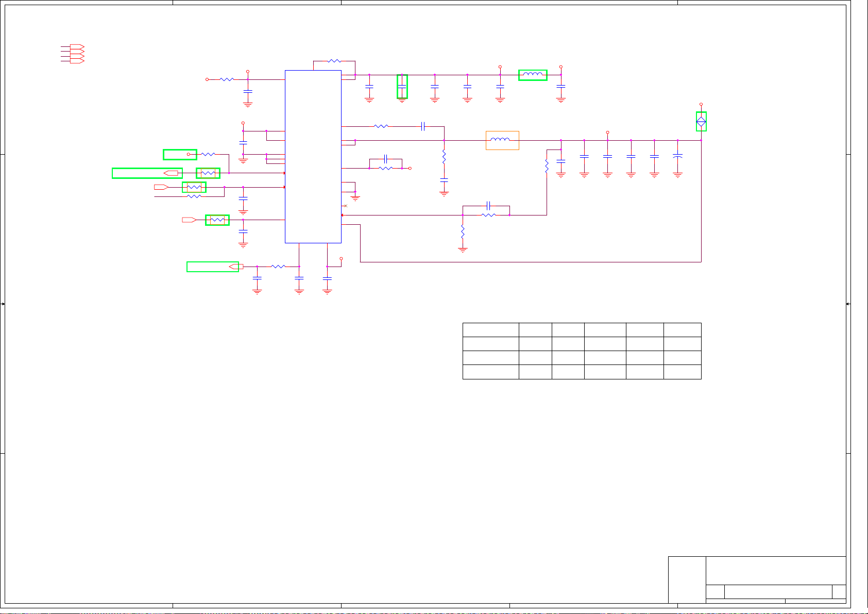Click the left border center arrow marker

click(3, 304)
